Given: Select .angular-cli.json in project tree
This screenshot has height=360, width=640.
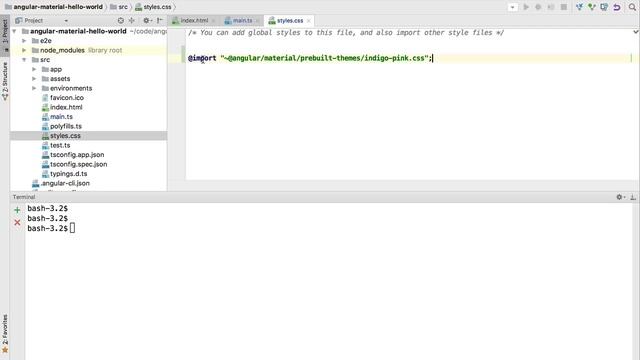Looking at the screenshot, I should coord(65,183).
